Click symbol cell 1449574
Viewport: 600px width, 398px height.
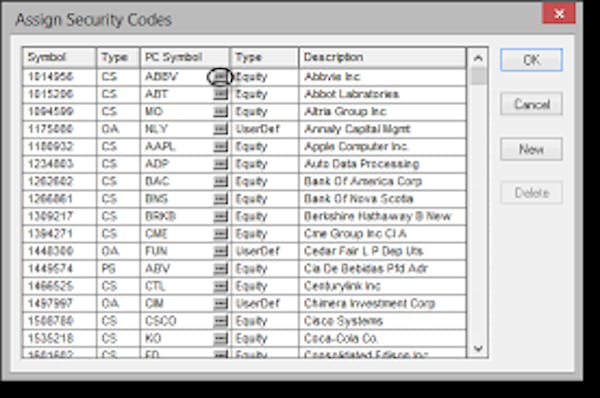click(x=59, y=269)
